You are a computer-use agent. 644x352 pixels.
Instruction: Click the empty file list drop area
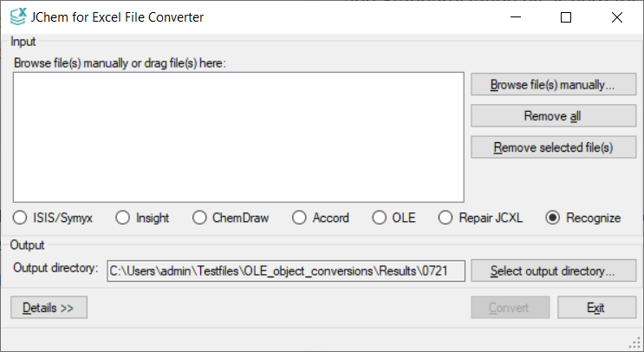(238, 137)
